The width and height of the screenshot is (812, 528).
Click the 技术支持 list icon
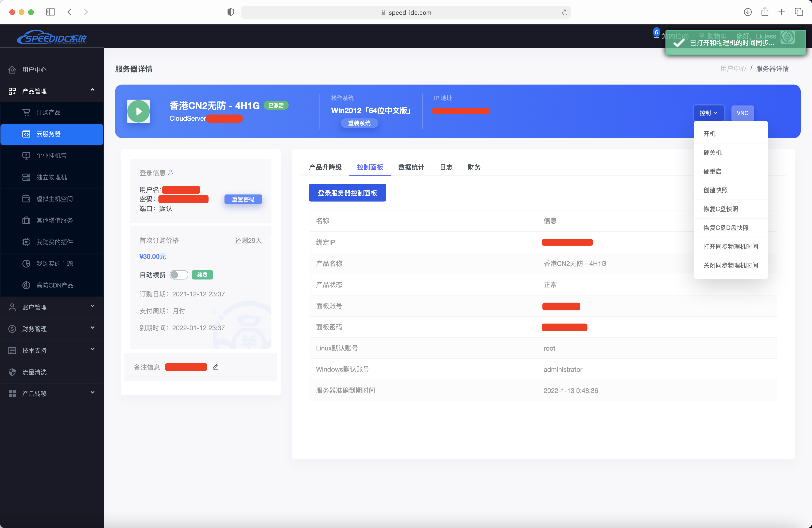click(x=12, y=350)
